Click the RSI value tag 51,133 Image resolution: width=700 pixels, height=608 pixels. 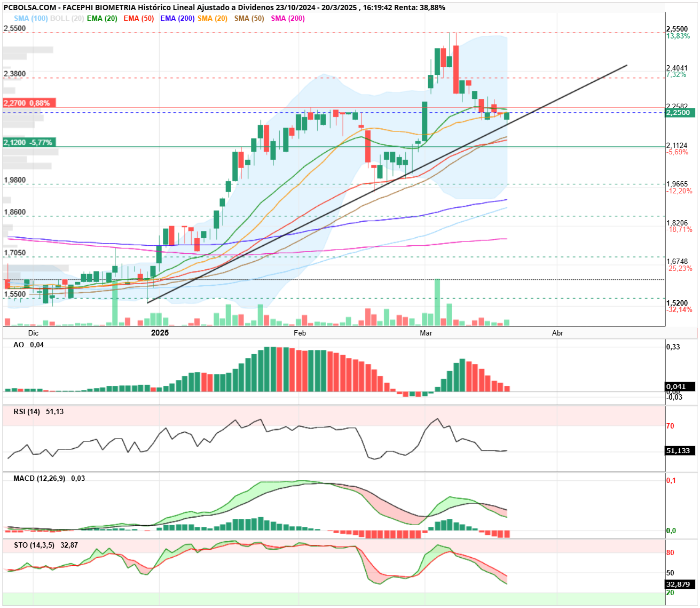coord(681,450)
